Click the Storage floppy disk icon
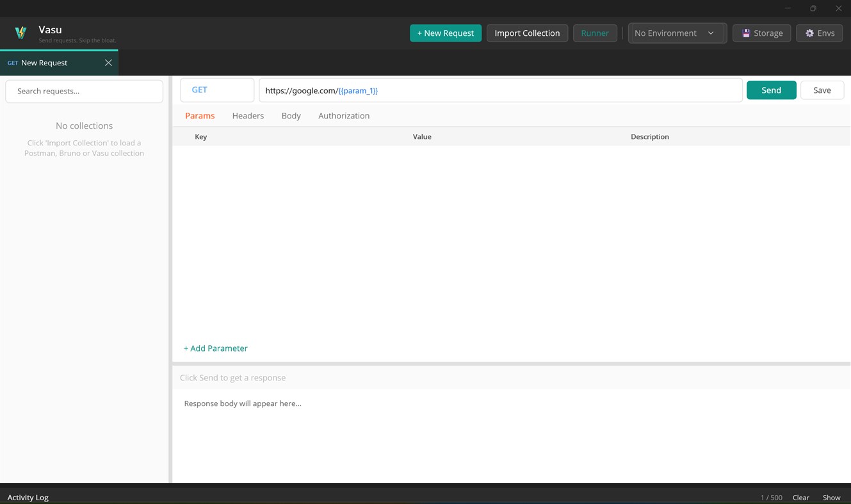Viewport: 851px width, 504px height. click(x=746, y=33)
